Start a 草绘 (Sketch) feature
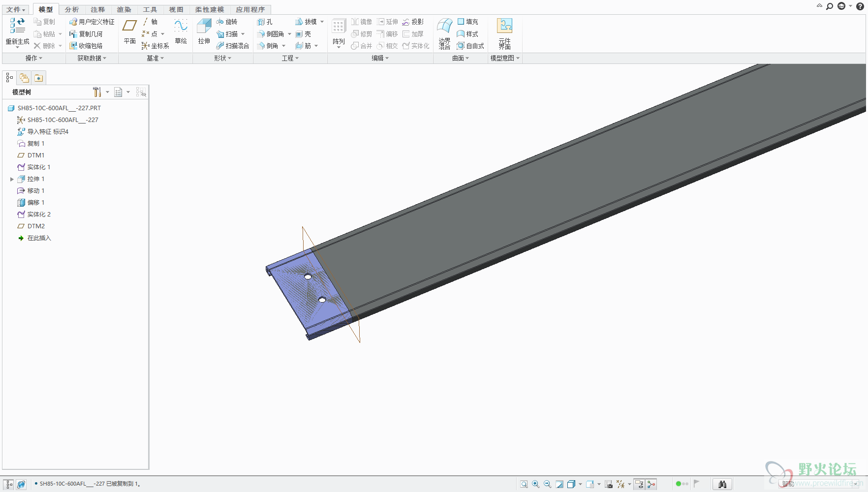This screenshot has height=492, width=868. point(181,32)
